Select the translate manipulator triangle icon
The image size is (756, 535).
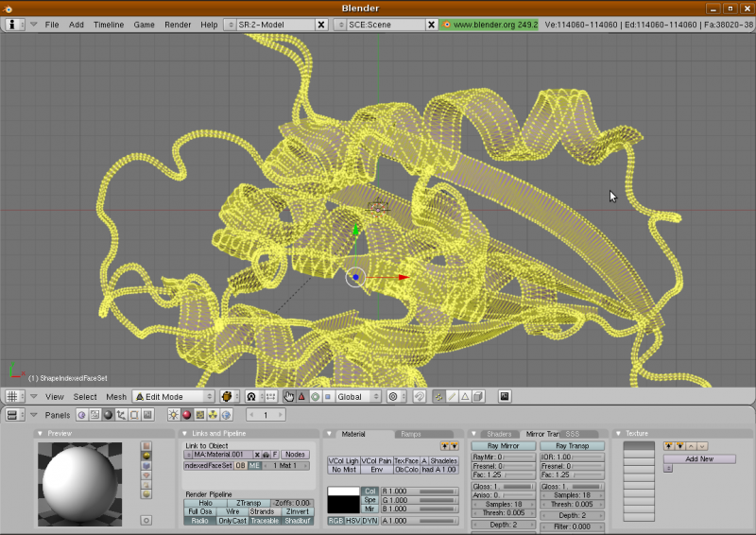(x=301, y=397)
